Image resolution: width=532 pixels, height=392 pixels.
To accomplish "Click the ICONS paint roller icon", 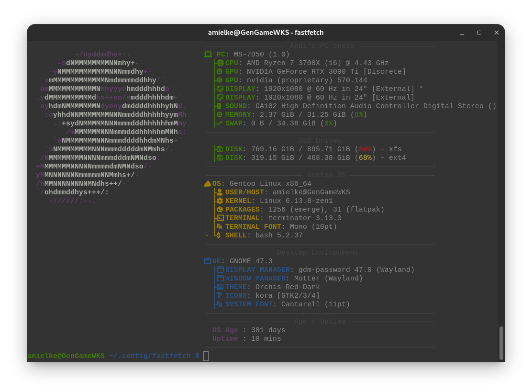I will click(220, 296).
